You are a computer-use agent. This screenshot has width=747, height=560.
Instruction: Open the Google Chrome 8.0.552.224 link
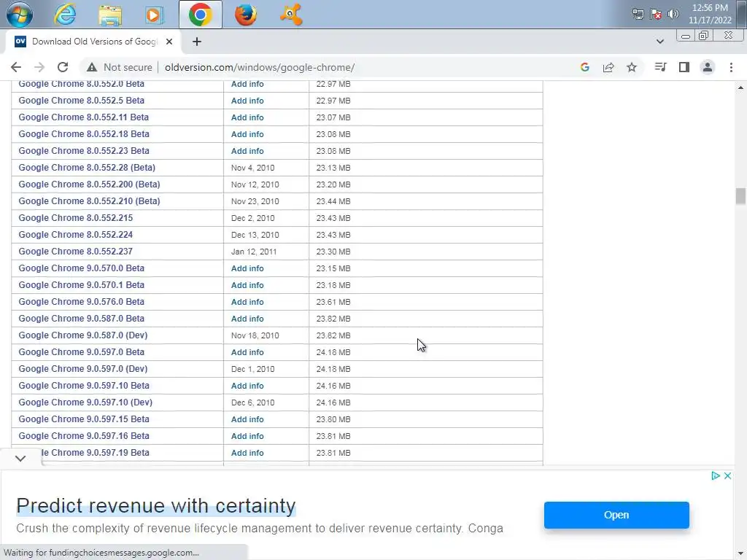pos(76,235)
